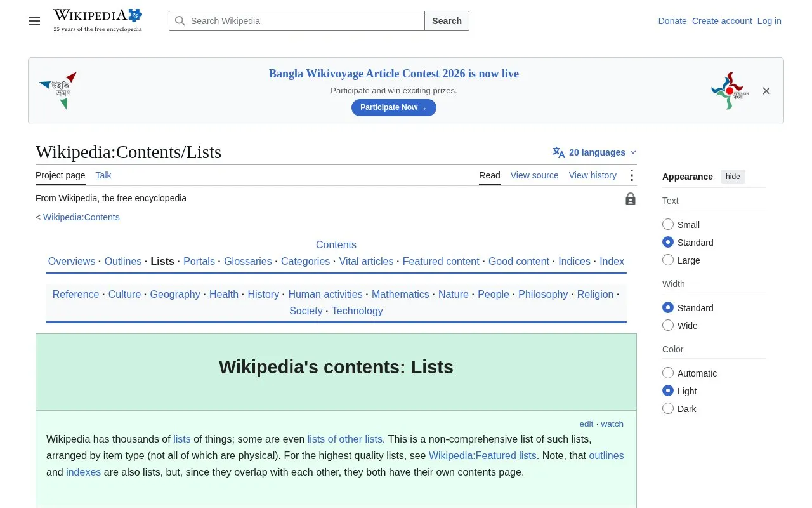The height and width of the screenshot is (508, 812).
Task: Select Large text size
Action: point(668,260)
